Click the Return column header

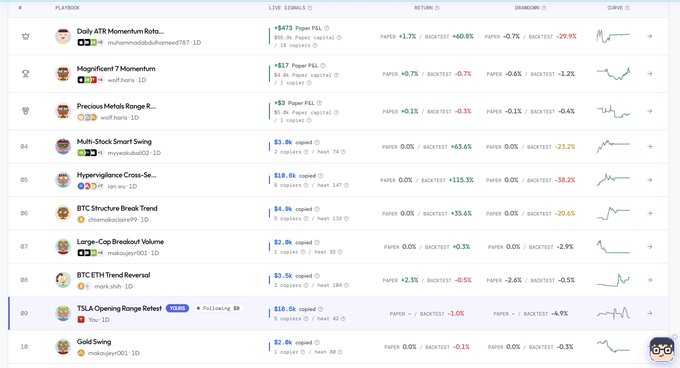[x=423, y=8]
